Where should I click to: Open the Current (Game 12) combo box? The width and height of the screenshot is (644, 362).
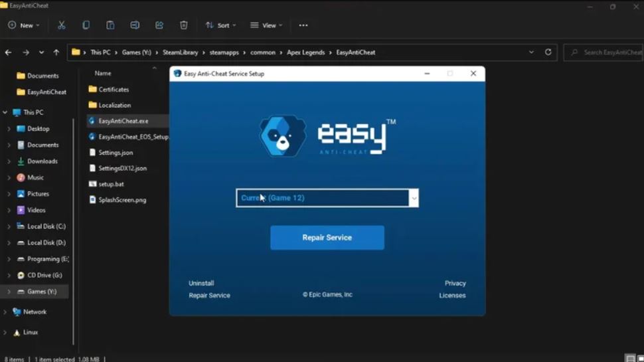click(x=327, y=198)
